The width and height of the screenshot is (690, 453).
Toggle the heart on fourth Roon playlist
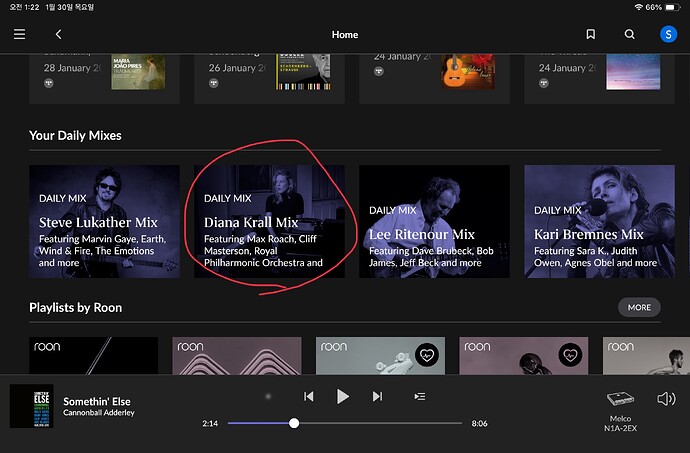click(x=570, y=355)
